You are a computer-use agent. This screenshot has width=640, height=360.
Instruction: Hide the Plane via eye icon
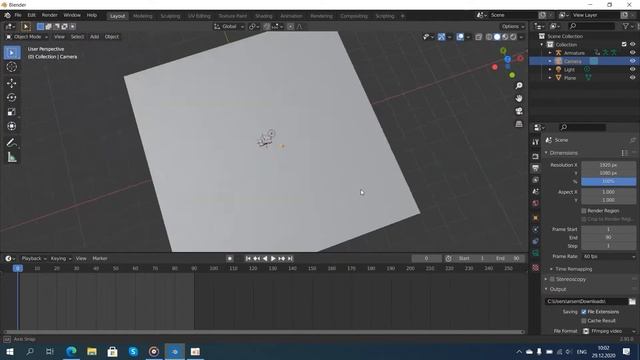(632, 78)
